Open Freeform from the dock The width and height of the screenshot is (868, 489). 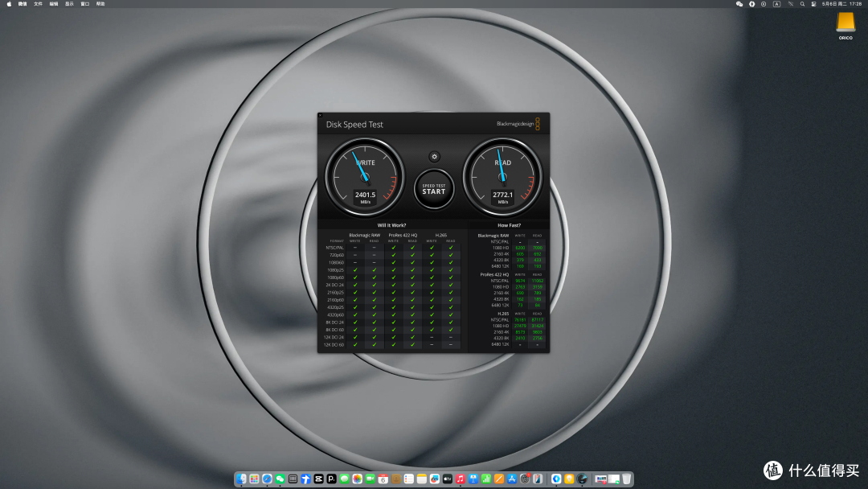click(435, 479)
